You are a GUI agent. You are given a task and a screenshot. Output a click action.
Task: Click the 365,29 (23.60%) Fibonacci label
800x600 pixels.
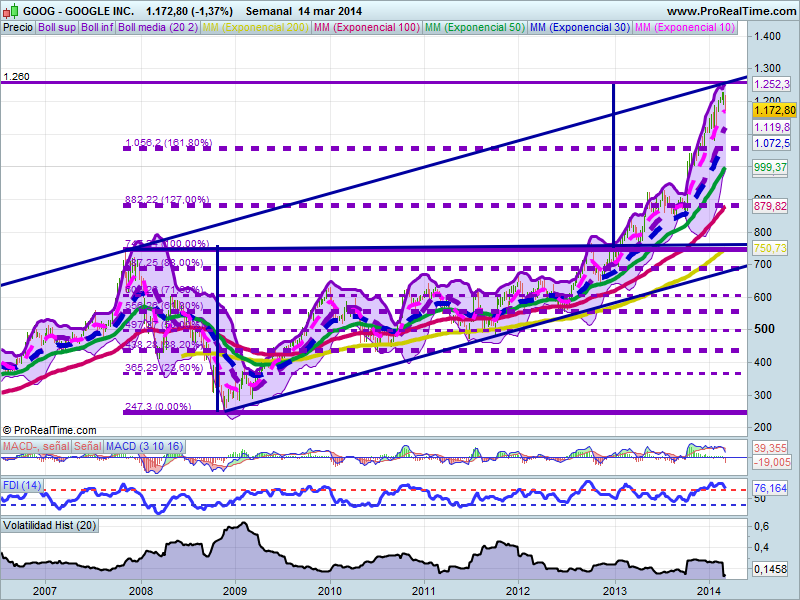click(x=164, y=367)
